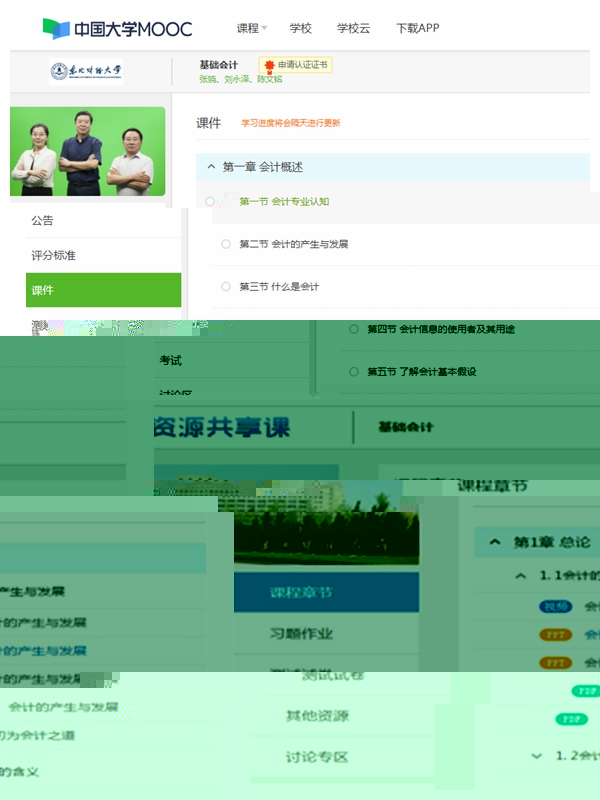The height and width of the screenshot is (800, 600).
Task: Switch to the 课件 sidebar tab
Action: (x=103, y=290)
